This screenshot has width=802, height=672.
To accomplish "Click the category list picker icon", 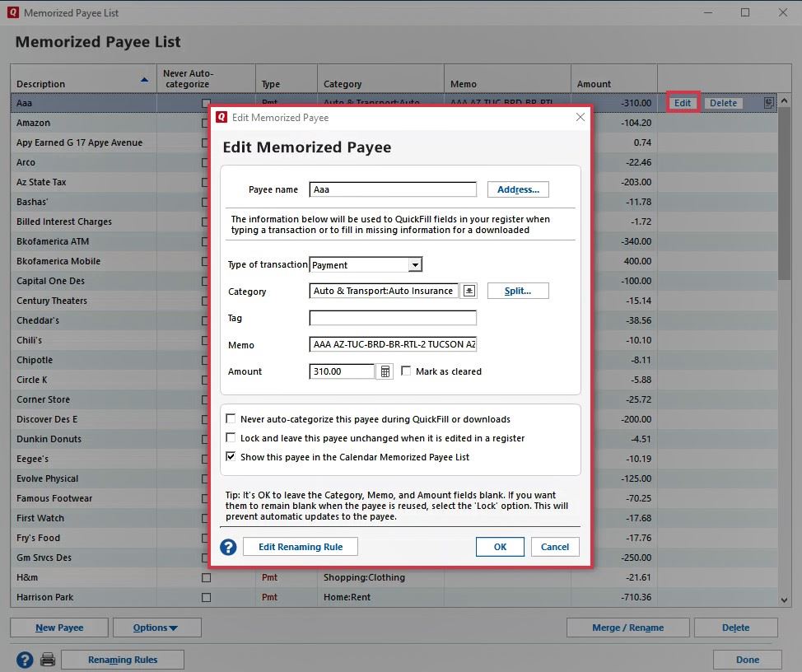I will (x=469, y=291).
